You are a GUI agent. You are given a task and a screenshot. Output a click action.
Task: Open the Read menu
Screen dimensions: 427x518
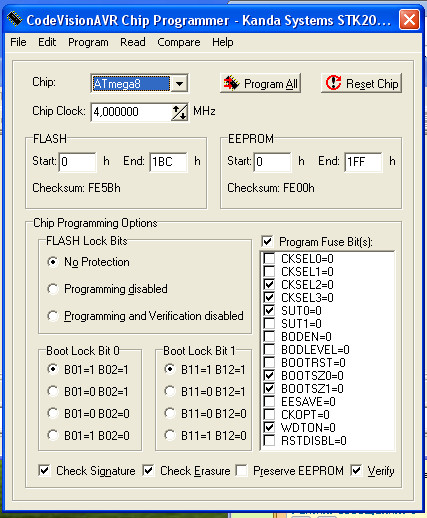[133, 42]
